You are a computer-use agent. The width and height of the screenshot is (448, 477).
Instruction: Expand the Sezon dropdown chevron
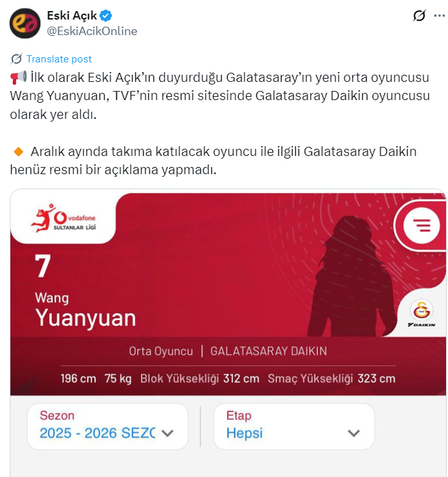point(167,433)
